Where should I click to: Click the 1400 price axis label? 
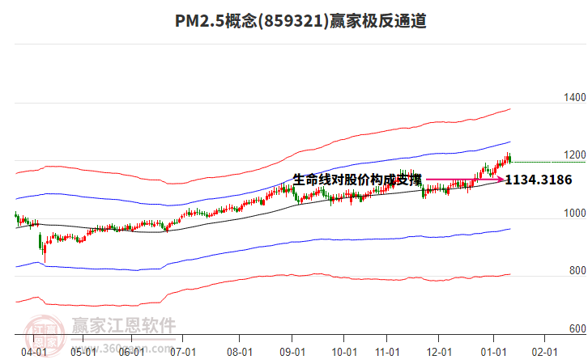click(574, 97)
